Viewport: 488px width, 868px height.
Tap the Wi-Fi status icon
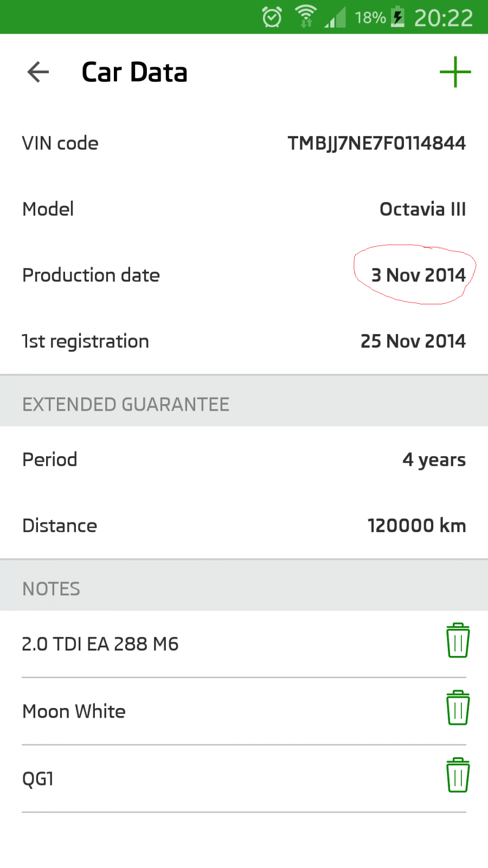(306, 16)
